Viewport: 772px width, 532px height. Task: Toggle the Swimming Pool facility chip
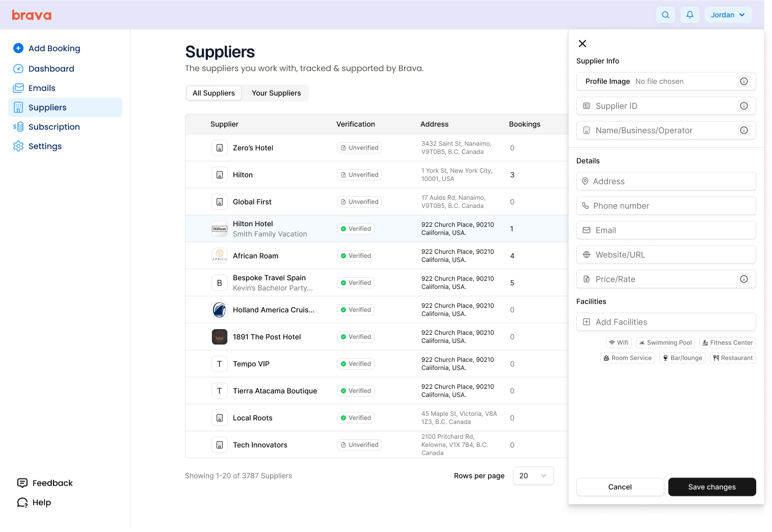[665, 343]
